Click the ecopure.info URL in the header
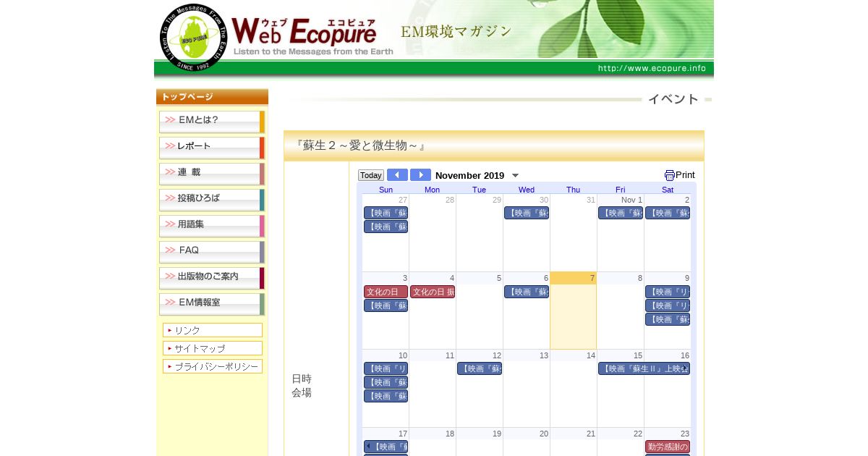868x456 pixels. click(652, 68)
